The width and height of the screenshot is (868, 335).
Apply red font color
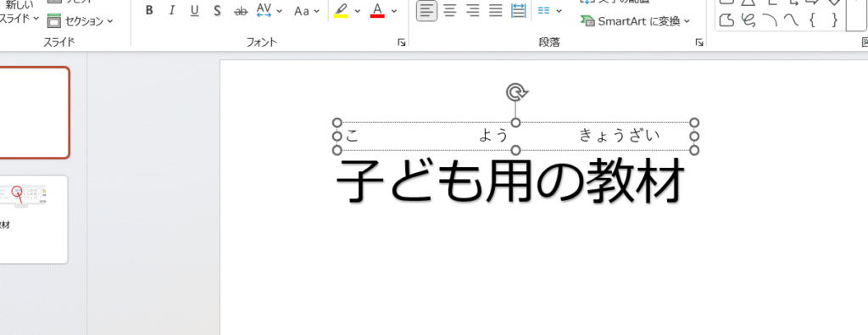pyautogui.click(x=377, y=10)
